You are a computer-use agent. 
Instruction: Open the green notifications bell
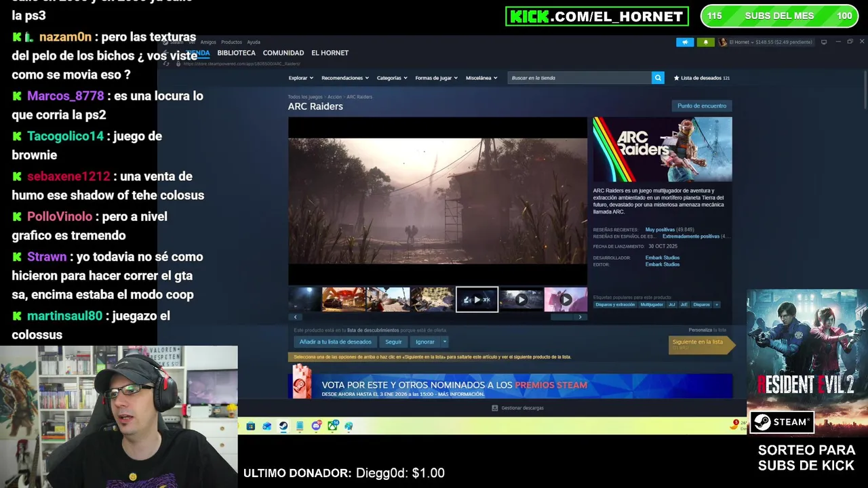click(705, 42)
